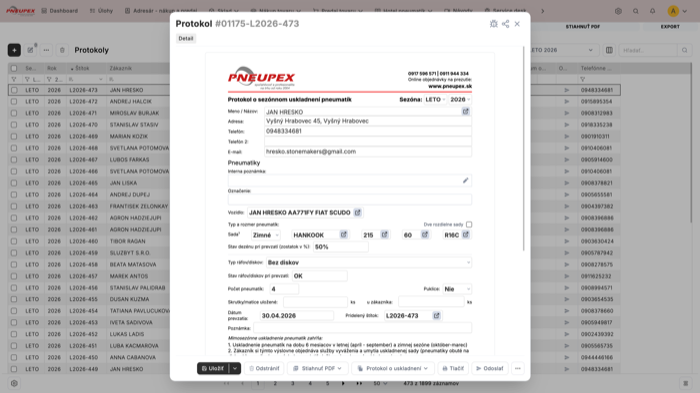Click the Odstrániť button
The width and height of the screenshot is (700, 393).
tap(264, 368)
